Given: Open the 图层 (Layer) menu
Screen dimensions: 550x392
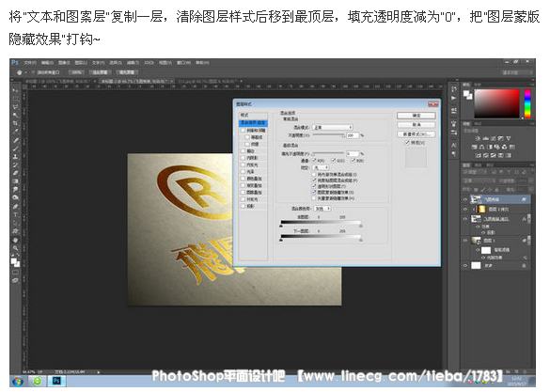Looking at the screenshot, I should 81,63.
